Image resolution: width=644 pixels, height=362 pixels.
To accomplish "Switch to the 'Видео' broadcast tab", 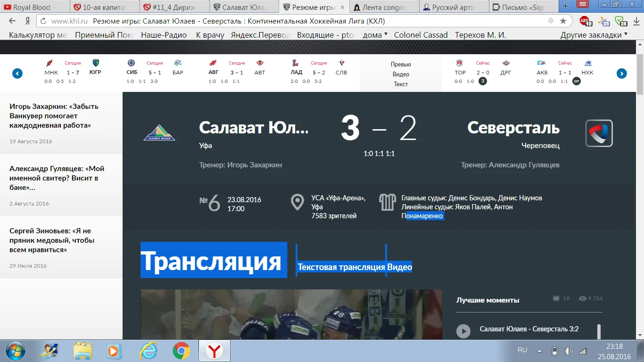I will click(x=400, y=267).
